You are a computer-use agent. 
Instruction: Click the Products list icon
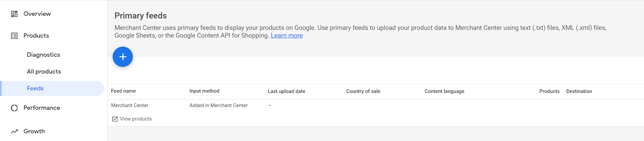click(14, 36)
